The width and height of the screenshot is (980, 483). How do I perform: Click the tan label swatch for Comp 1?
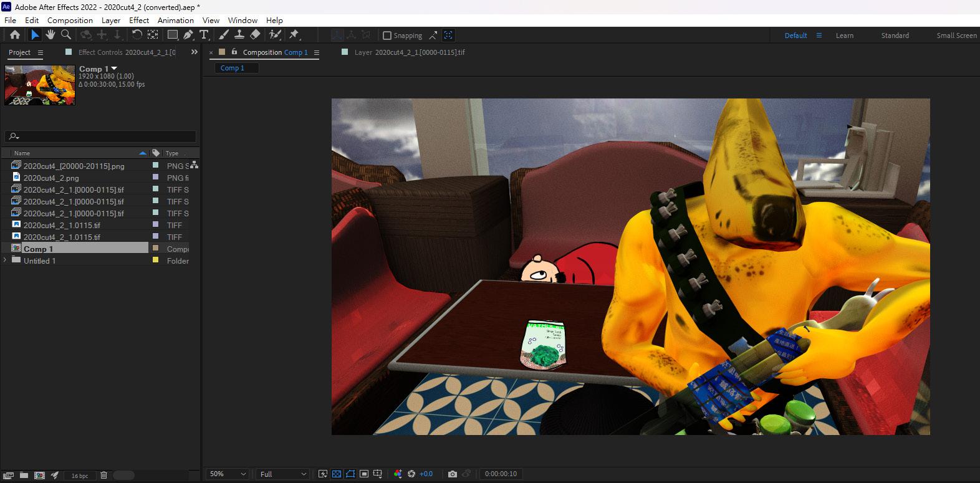156,248
